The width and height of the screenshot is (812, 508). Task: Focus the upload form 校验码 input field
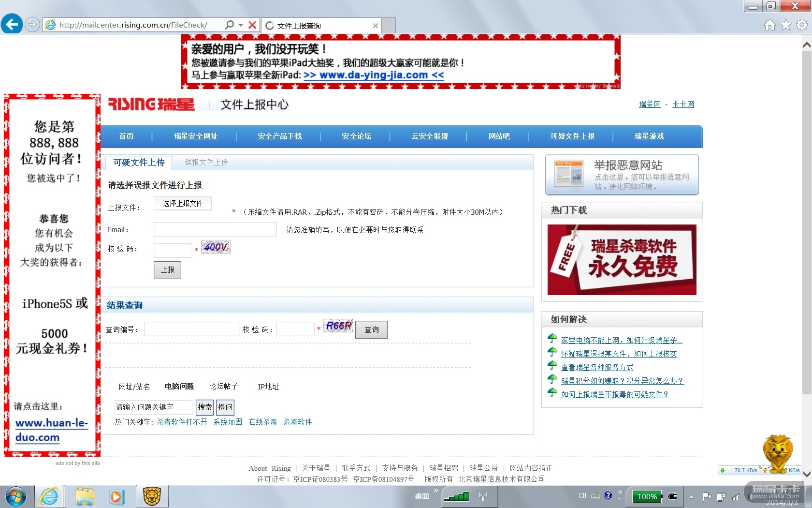(173, 250)
